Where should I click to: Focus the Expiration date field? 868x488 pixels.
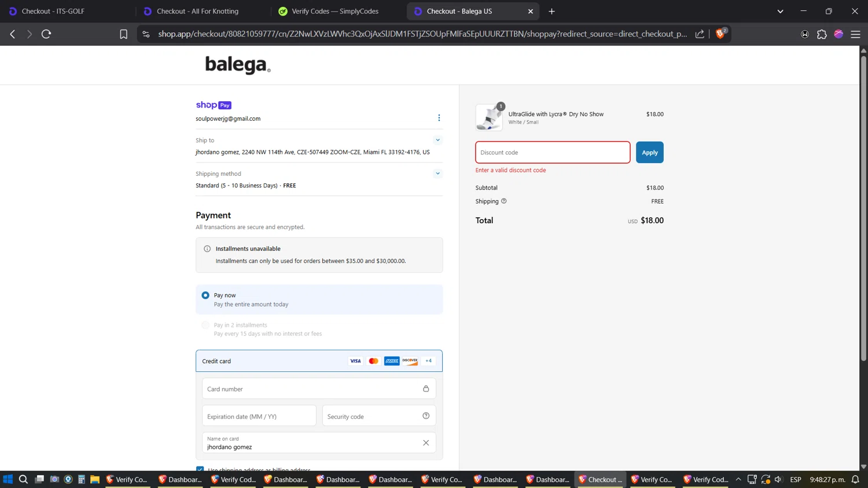pyautogui.click(x=259, y=416)
